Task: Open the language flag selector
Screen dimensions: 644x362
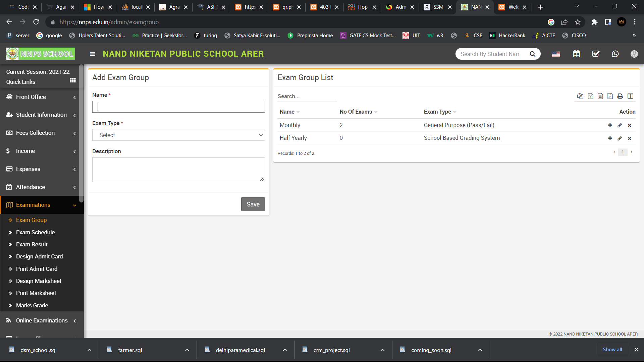Action: (556, 54)
